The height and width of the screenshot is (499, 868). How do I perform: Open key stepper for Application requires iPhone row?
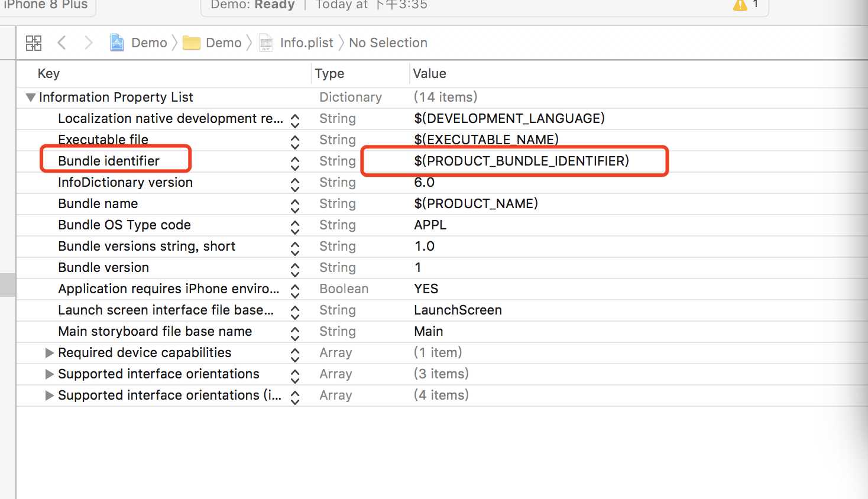[295, 291]
